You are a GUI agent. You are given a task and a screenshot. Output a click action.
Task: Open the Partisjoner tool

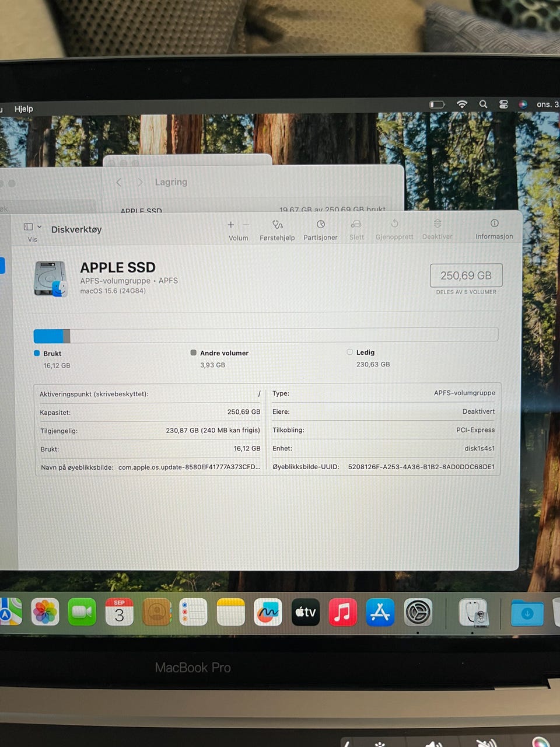click(x=320, y=225)
